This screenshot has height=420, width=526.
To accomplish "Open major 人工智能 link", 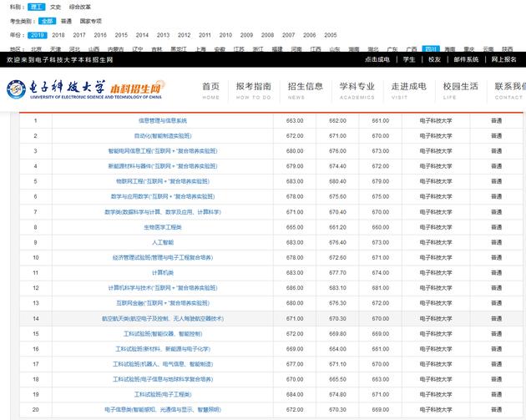I will tap(163, 242).
